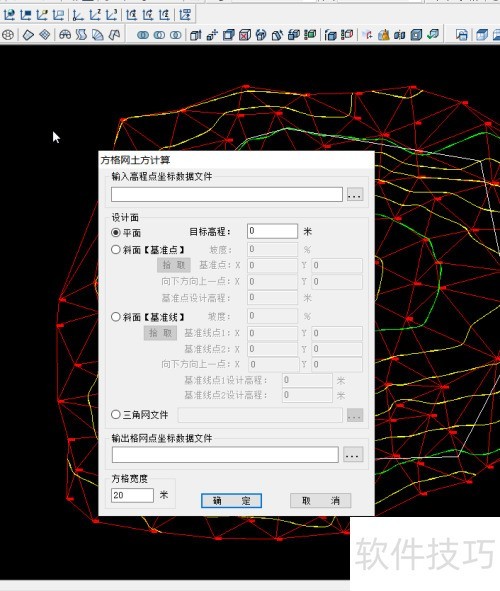Click the 输入高程点坐标数据文件 path input field
The width and height of the screenshot is (500, 591).
[x=227, y=194]
